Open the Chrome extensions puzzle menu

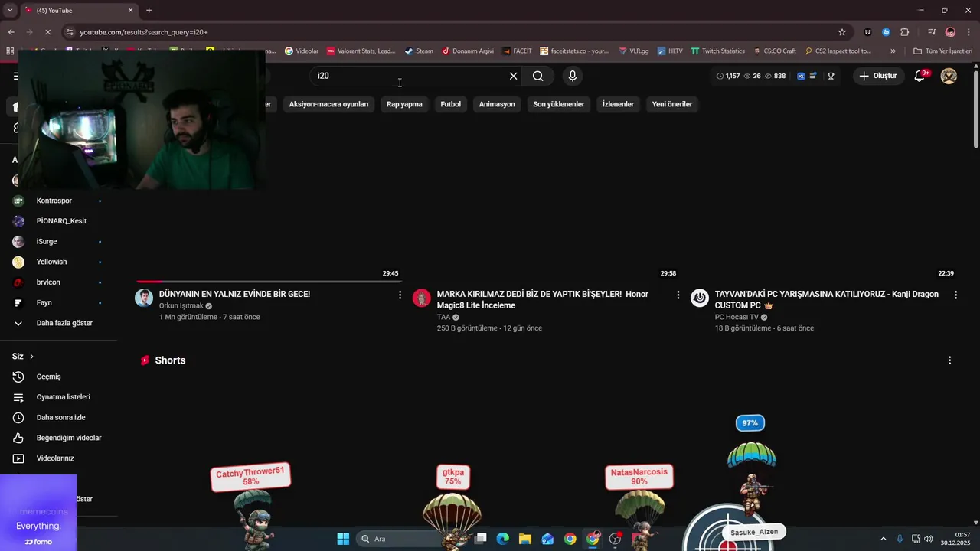click(905, 32)
